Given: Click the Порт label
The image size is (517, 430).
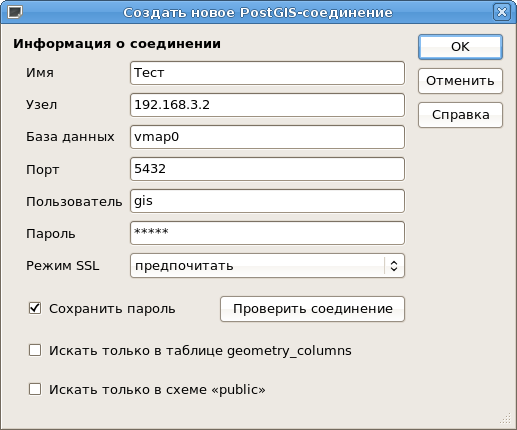Looking at the screenshot, I should 43,170.
